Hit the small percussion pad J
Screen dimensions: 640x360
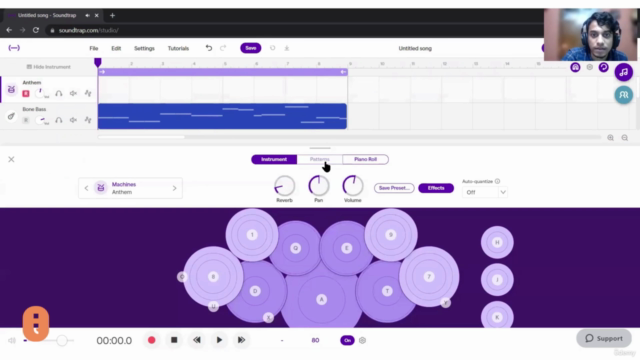tap(497, 280)
